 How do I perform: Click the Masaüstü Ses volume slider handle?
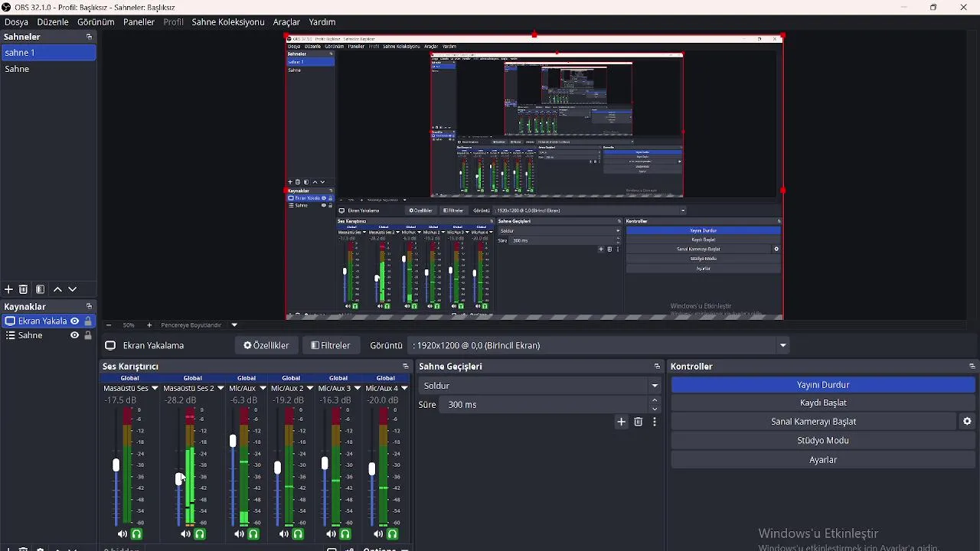pos(116,465)
